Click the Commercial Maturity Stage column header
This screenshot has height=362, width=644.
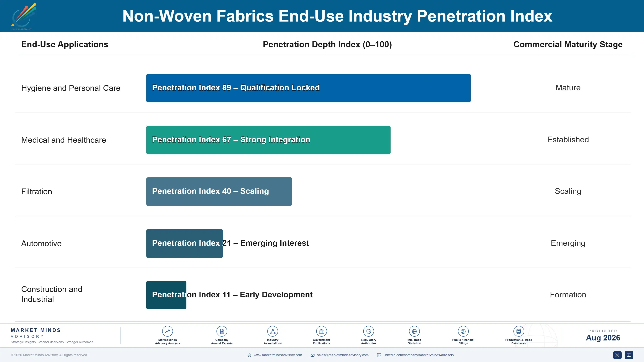[568, 44]
